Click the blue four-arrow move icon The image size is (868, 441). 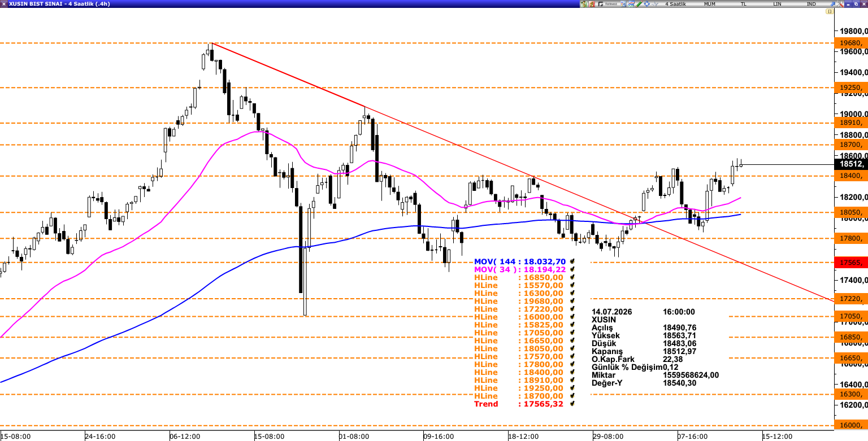(x=647, y=4)
